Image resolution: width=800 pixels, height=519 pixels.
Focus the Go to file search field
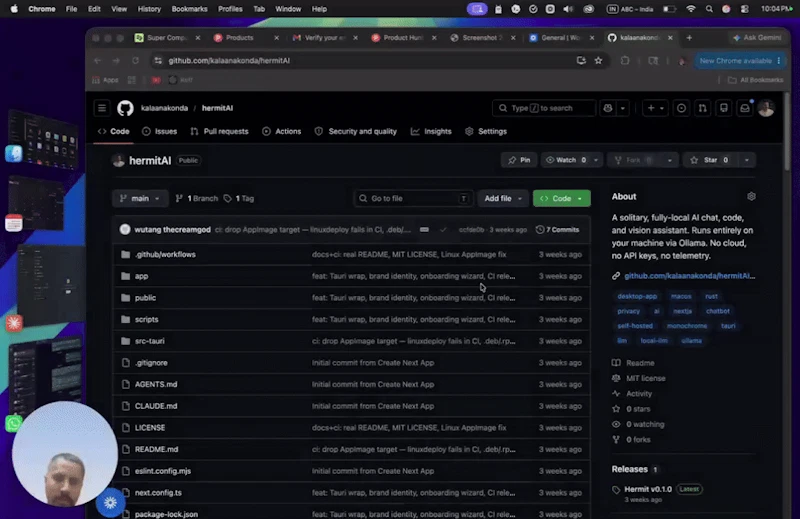[413, 199]
